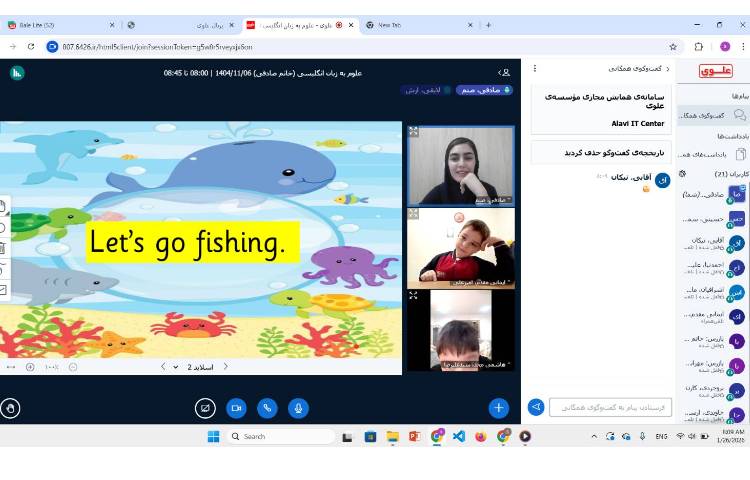Open the chat options three-dot menu

[x=535, y=69]
